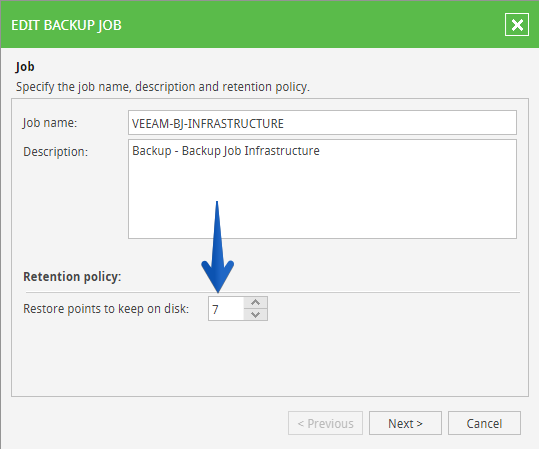Go to the Next wizard step
Image resolution: width=539 pixels, height=449 pixels.
[405, 423]
